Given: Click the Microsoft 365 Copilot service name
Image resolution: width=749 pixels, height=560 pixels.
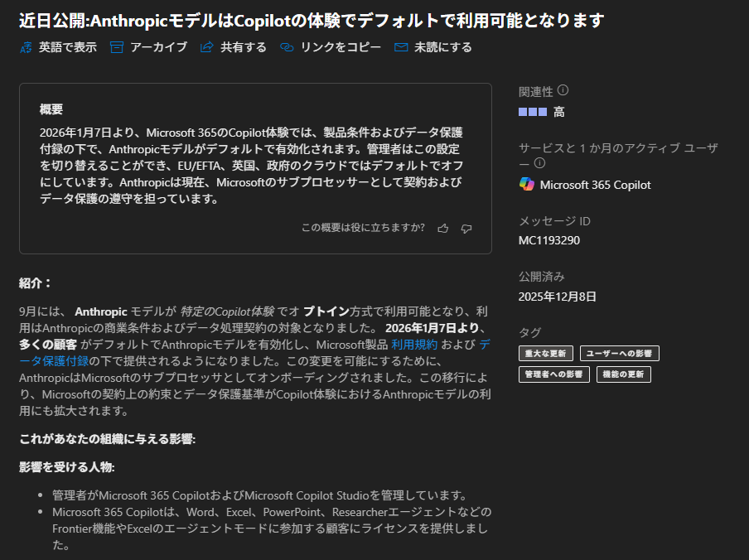Looking at the screenshot, I should [x=595, y=185].
